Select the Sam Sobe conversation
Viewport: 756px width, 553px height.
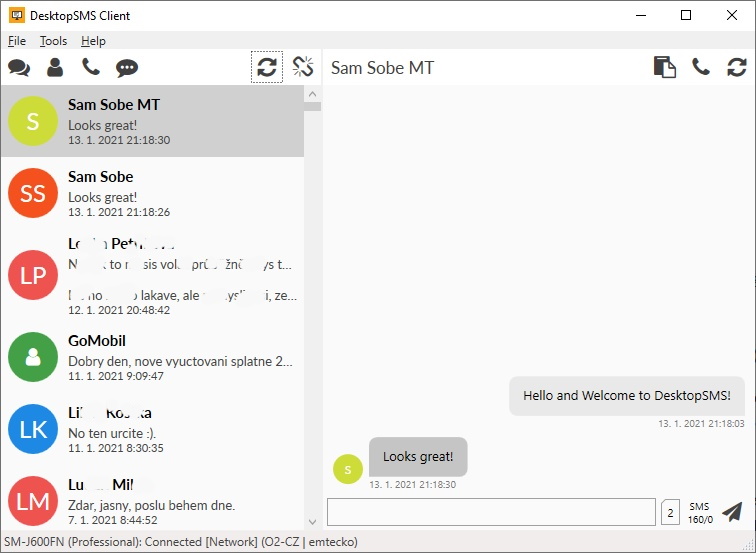click(x=150, y=193)
